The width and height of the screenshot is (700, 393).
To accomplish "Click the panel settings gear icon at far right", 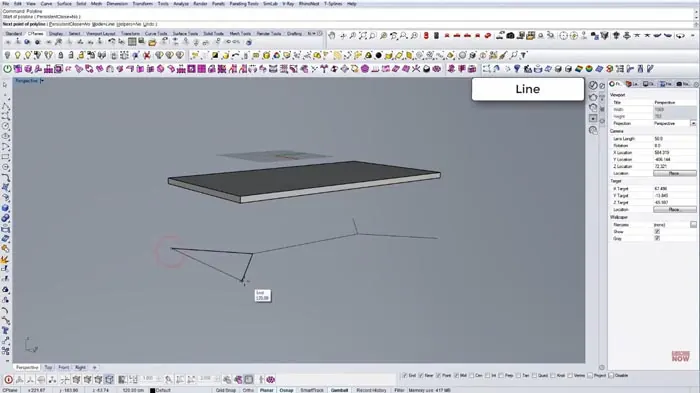I will point(696,84).
